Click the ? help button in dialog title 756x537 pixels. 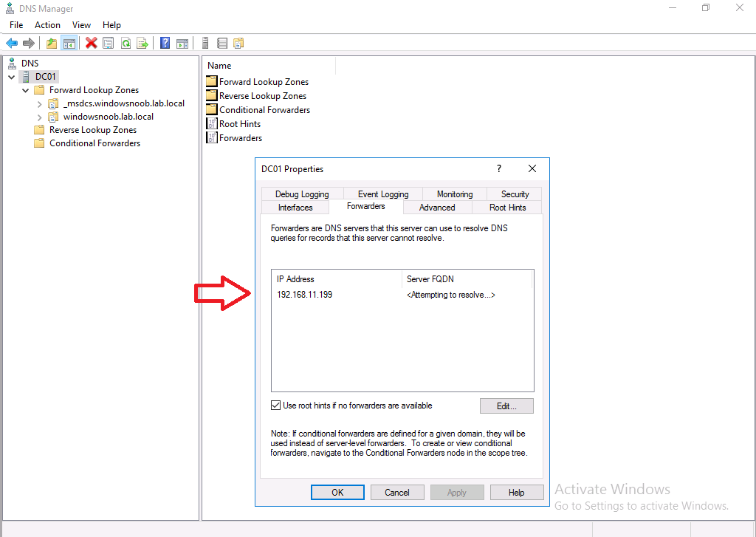[499, 168]
